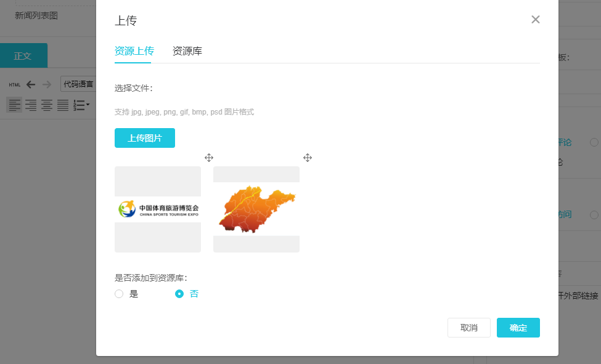
Task: Click the undo arrow in the editor toolbar
Action: point(31,84)
